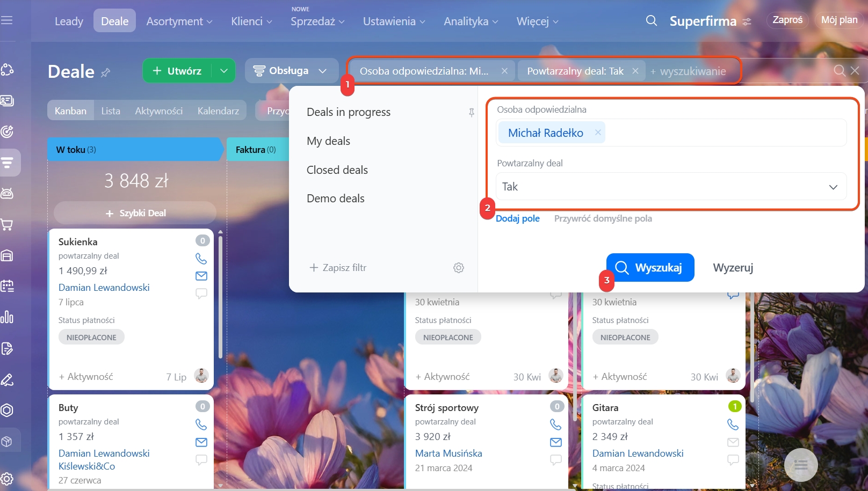Open the hamburger menu icon

(x=6, y=20)
